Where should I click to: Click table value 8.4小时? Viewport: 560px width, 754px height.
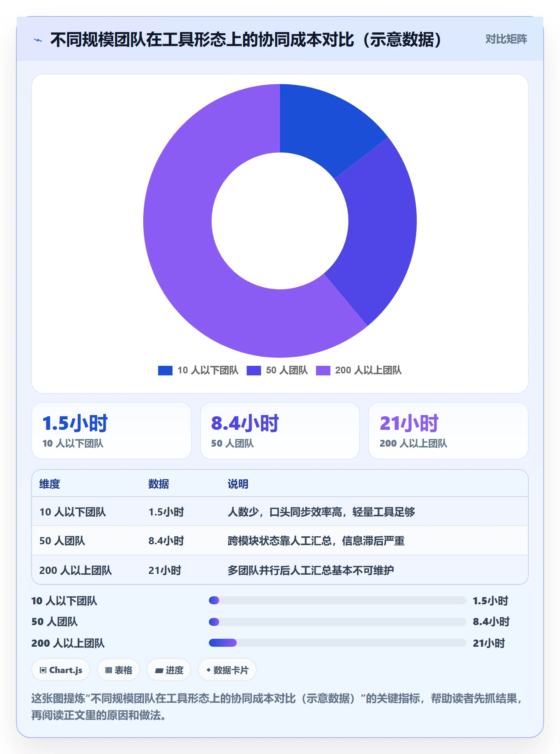(x=166, y=541)
